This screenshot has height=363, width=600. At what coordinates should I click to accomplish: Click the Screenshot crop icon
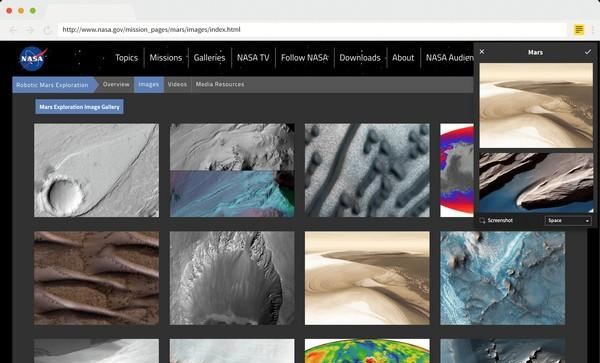[x=482, y=220]
